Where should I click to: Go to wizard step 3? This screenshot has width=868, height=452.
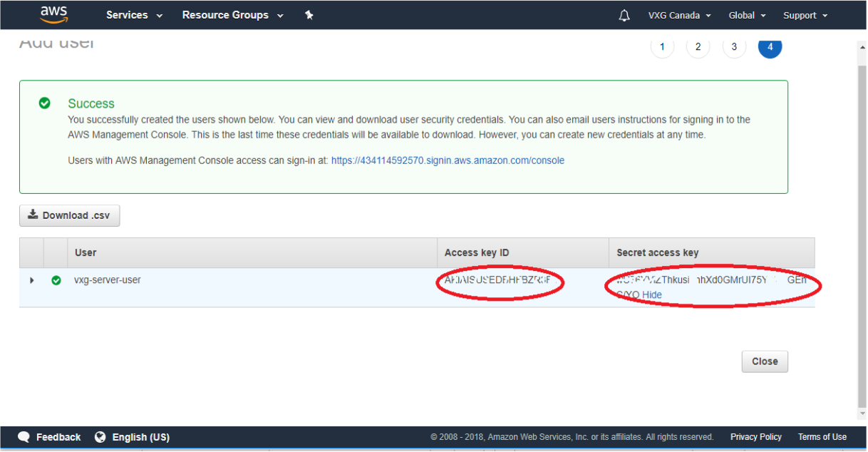734,47
